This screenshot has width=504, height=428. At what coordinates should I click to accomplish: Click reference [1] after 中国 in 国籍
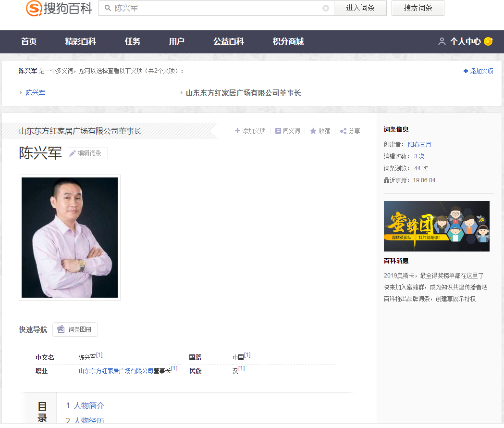[247, 355]
